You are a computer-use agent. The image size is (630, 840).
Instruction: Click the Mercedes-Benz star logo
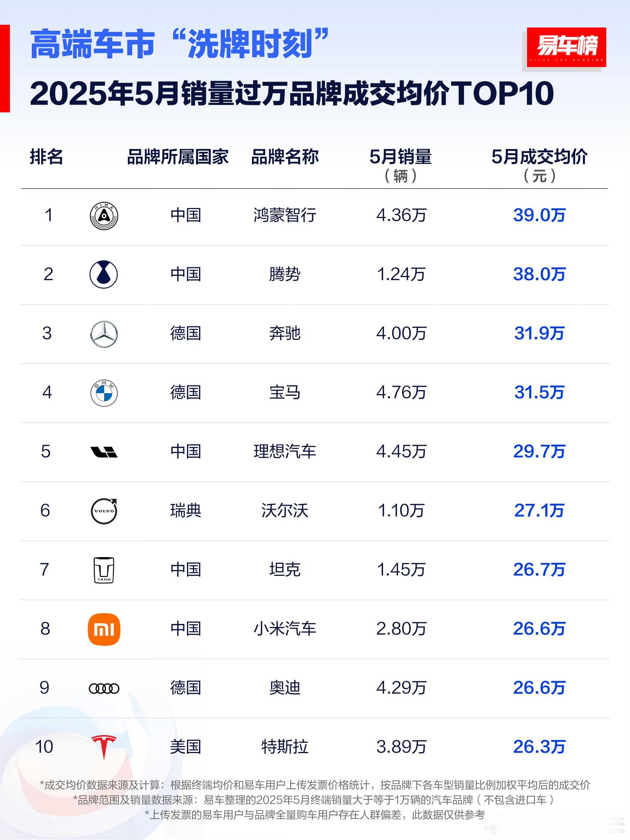(104, 334)
